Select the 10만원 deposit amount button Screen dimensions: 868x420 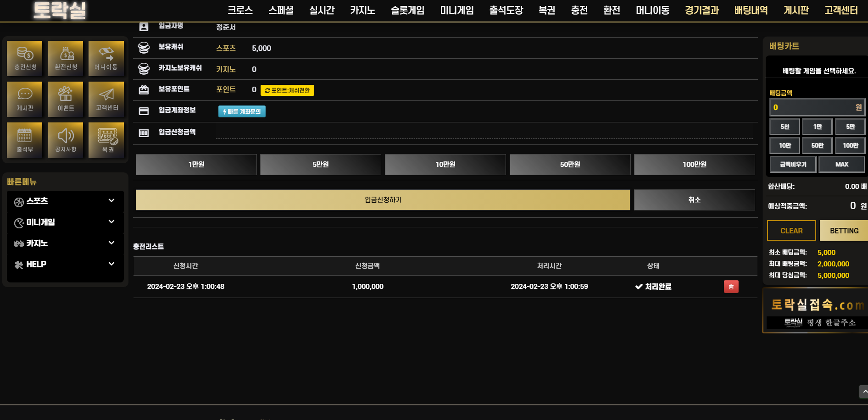(x=445, y=165)
